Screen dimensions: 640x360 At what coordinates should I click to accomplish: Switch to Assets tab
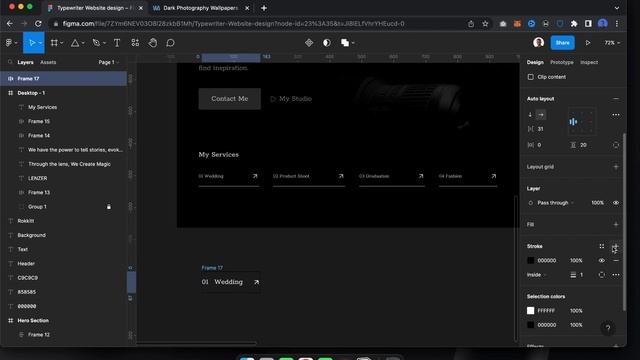pyautogui.click(x=48, y=62)
